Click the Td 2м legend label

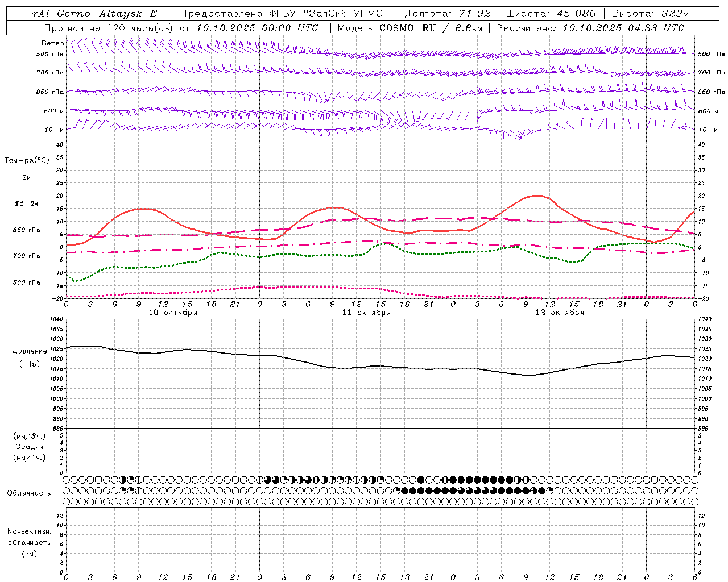click(27, 203)
